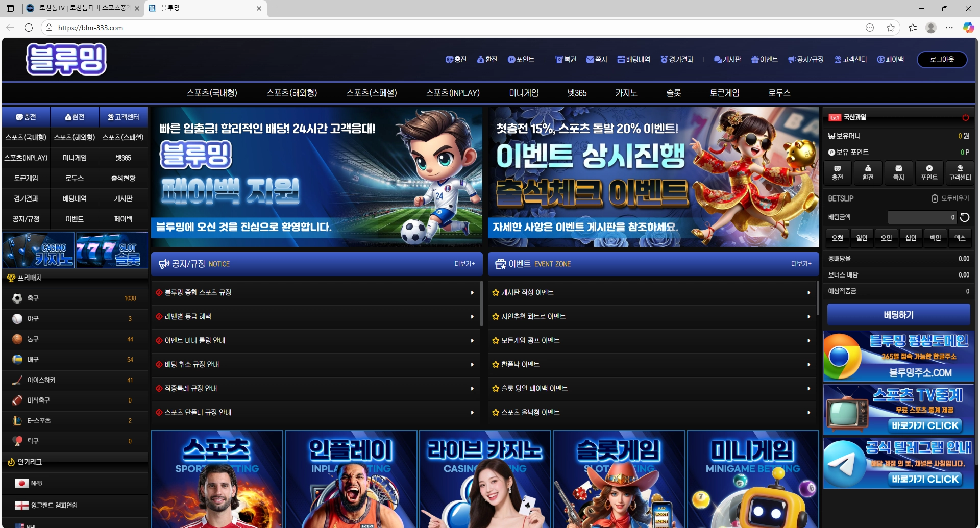This screenshot has width=980, height=528.
Task: Click the 배팅금액 input field
Action: 922,217
